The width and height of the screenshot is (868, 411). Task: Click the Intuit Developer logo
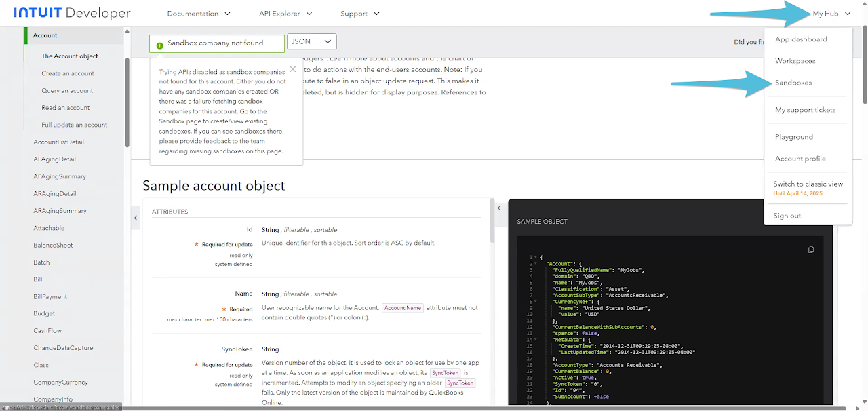72,14
